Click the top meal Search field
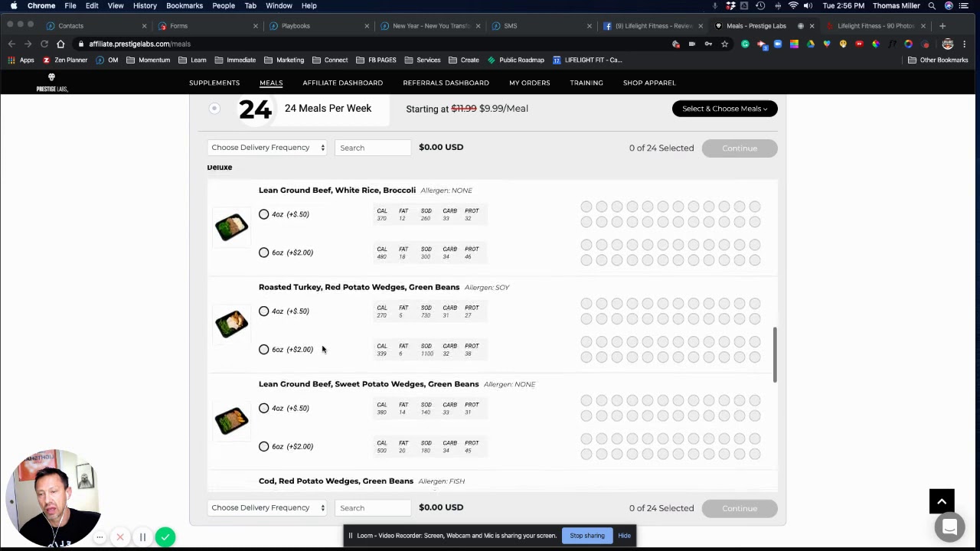Screen dimensions: 980x551 [x=373, y=148]
